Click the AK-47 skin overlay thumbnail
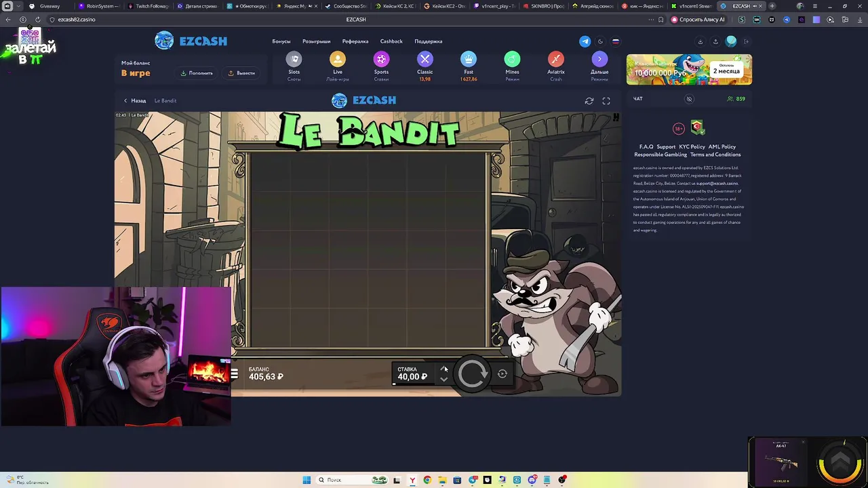This screenshot has width=868, height=488. 782,462
